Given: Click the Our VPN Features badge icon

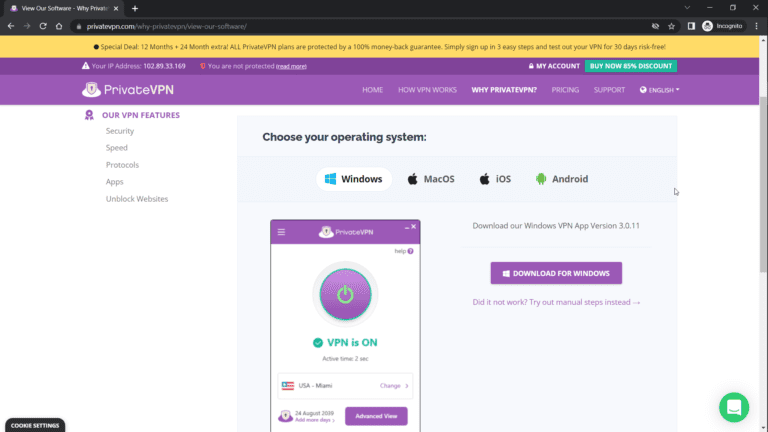Looking at the screenshot, I should (89, 115).
